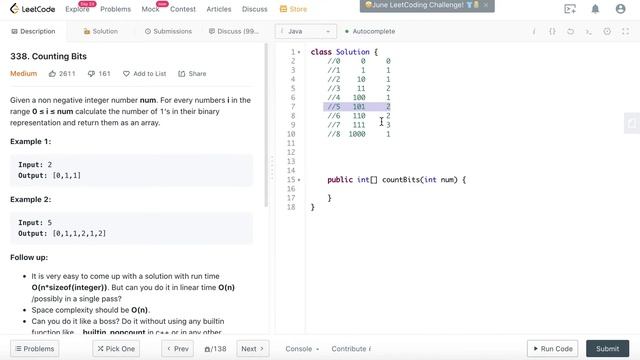Image resolution: width=640 pixels, height=360 pixels.
Task: Click the problem counter /138
Action: tap(215, 349)
